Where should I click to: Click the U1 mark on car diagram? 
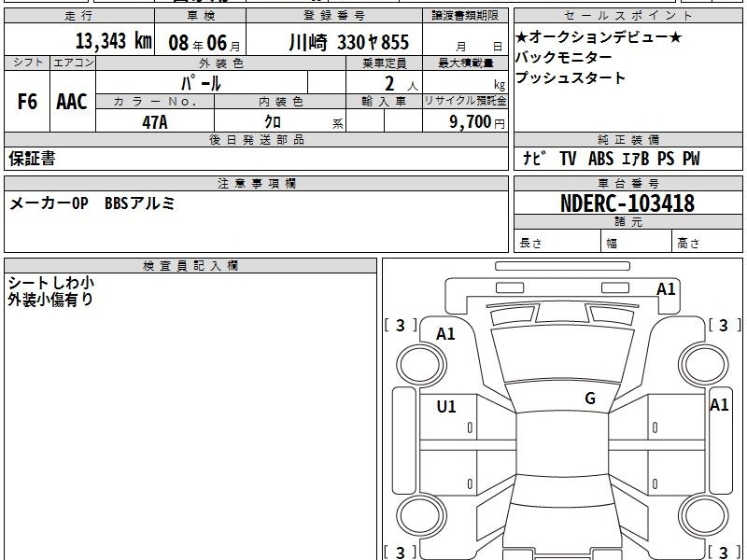tap(446, 406)
